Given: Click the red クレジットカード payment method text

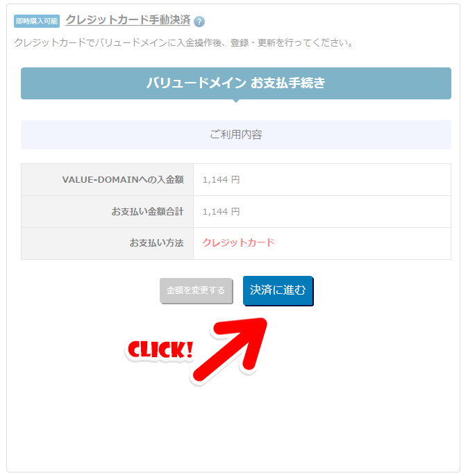Looking at the screenshot, I should pyautogui.click(x=238, y=243).
